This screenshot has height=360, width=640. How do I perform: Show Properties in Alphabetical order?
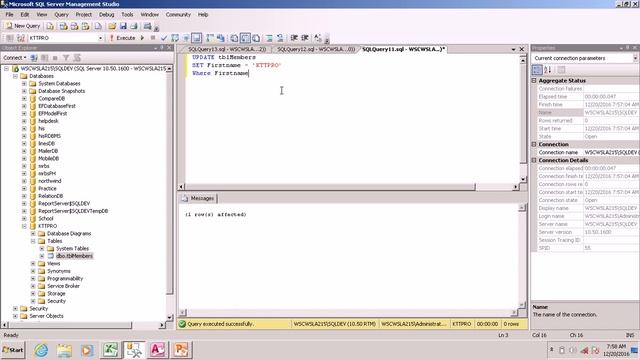(x=548, y=70)
